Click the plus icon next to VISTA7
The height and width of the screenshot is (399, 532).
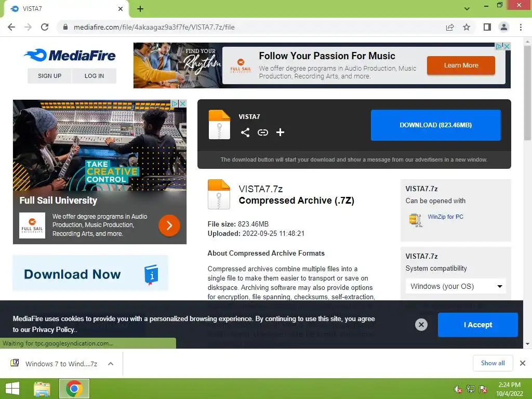point(280,132)
